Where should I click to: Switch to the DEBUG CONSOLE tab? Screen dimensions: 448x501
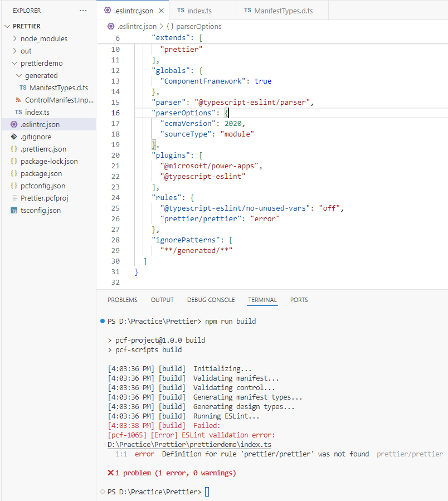click(211, 300)
